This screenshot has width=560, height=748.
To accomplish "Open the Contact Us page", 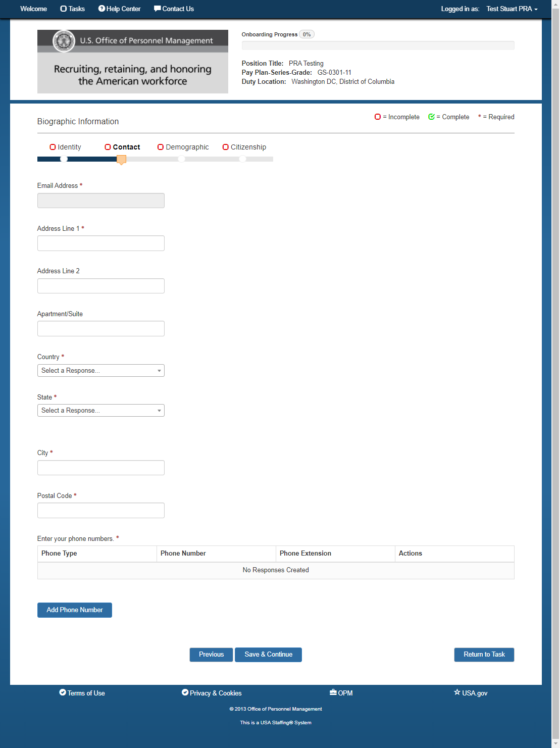I will point(174,9).
